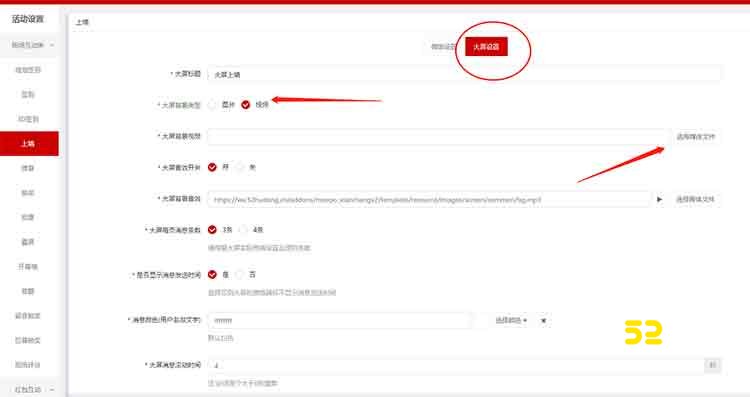Turn big-screen music switch to 关
This screenshot has height=397, width=750.
(x=240, y=167)
